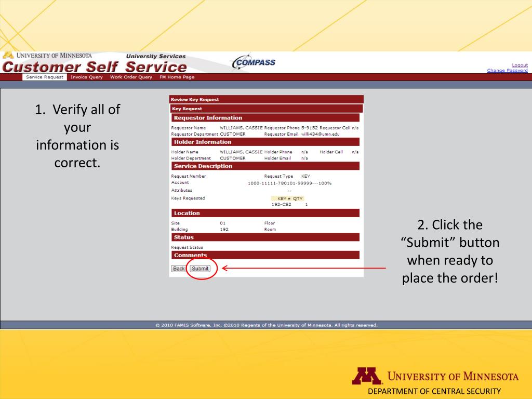Screen dimensions: 532x399
Task: Go to FM Home Page tab
Action: click(177, 77)
